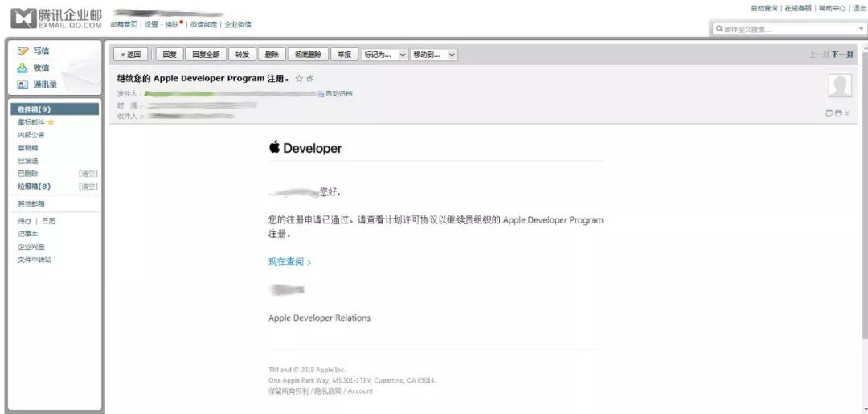Click the 转发 forward button

pyautogui.click(x=242, y=55)
